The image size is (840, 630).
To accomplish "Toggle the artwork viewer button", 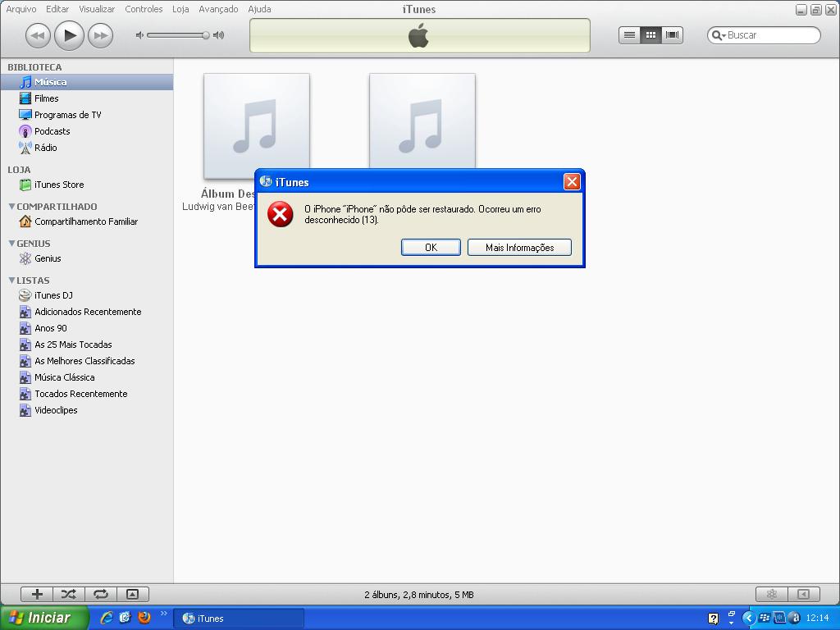I will pos(132,594).
